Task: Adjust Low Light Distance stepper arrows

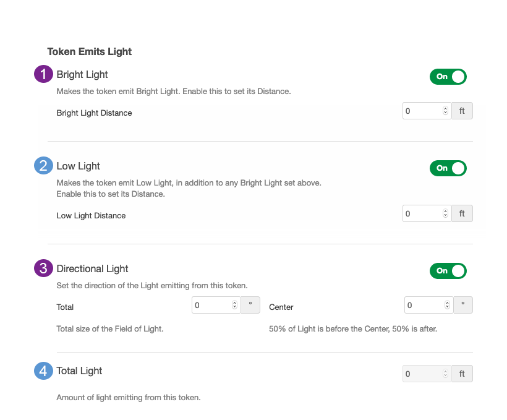Action: 445,214
